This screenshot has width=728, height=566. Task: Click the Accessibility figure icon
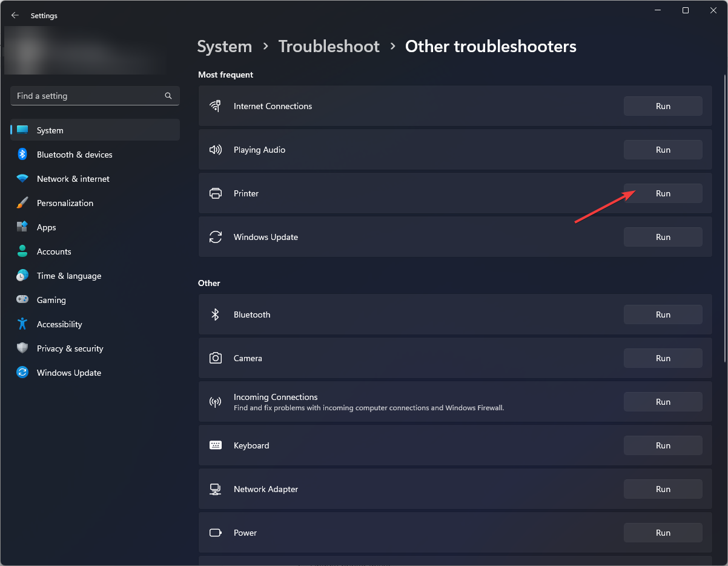(22, 324)
